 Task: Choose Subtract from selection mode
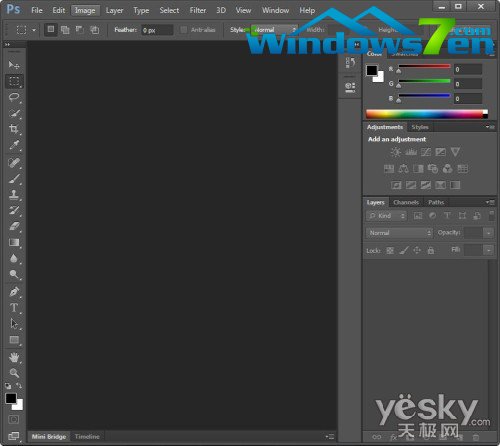[79, 30]
